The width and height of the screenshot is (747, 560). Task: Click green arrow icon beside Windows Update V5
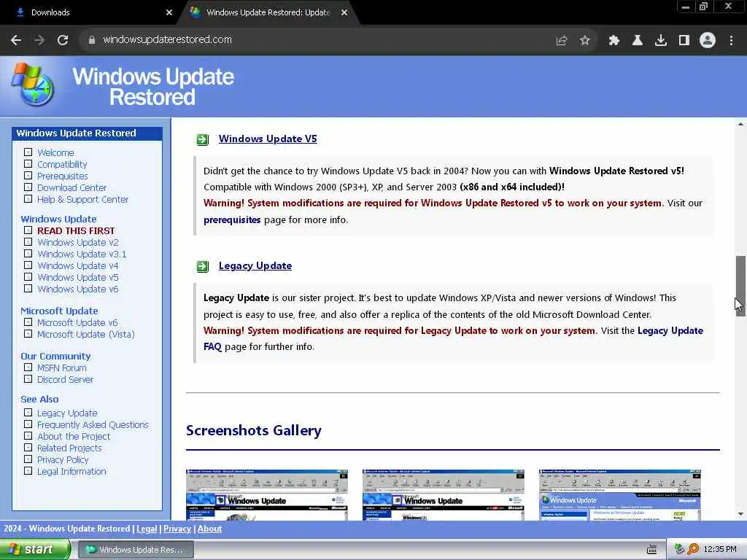(x=203, y=139)
